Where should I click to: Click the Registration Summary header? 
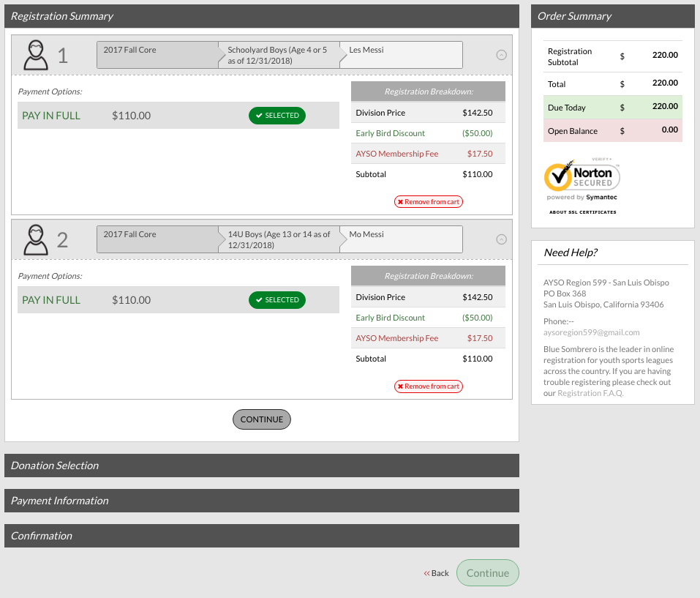261,16
